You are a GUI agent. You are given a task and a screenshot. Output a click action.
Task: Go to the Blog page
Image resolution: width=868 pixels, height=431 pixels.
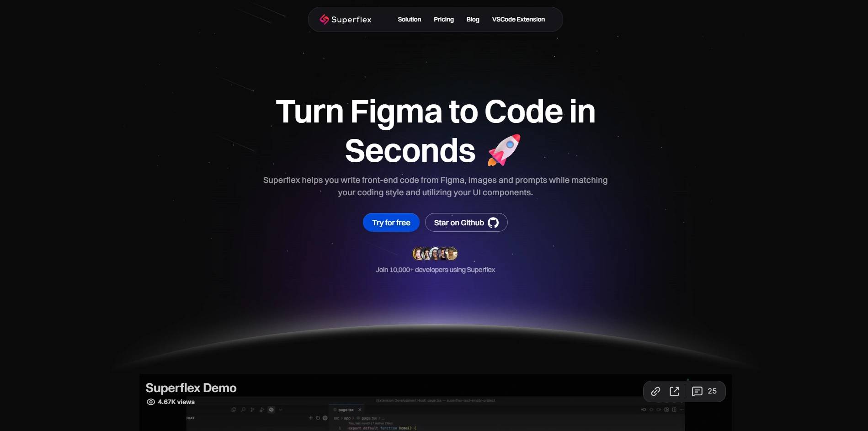(x=473, y=19)
